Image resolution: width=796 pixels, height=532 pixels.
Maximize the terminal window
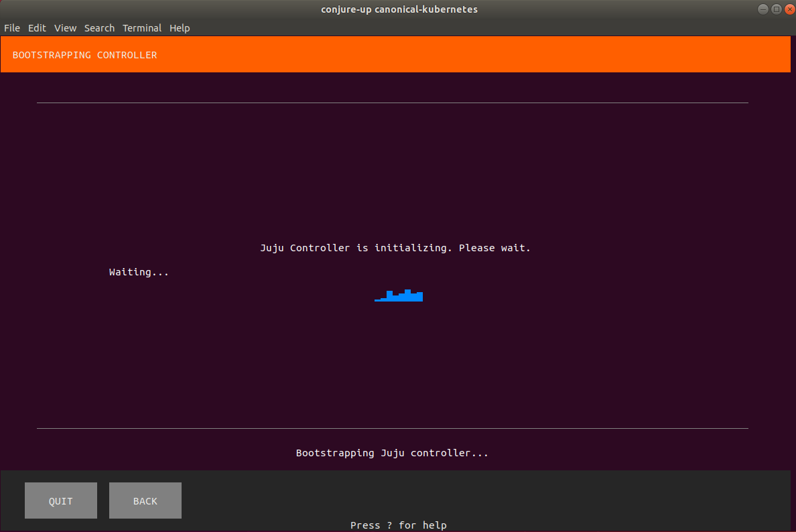(776, 9)
